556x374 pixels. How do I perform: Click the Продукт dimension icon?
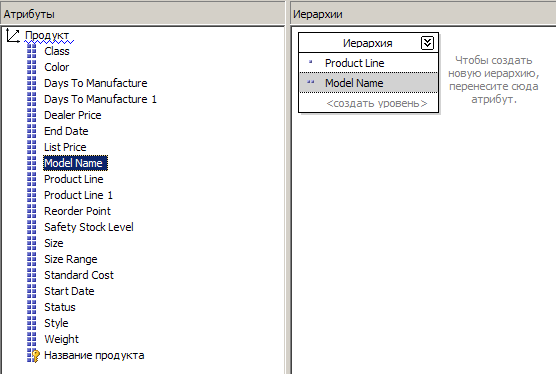click(13, 35)
